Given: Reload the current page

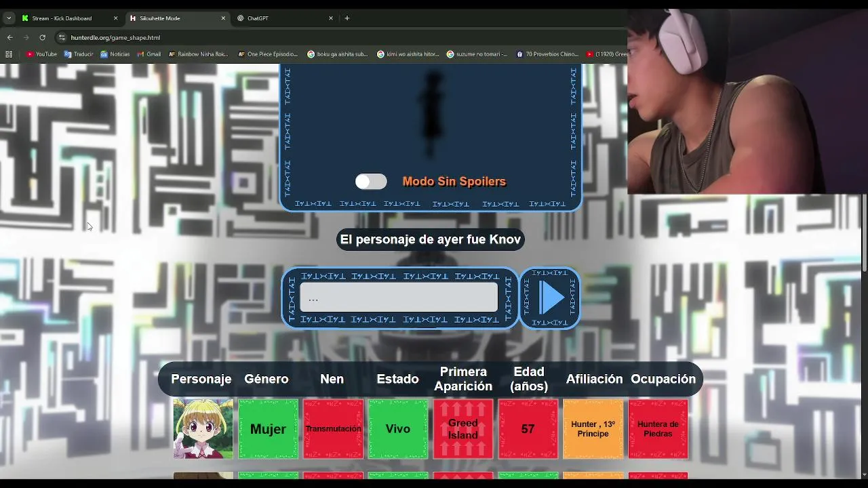Looking at the screenshot, I should click(x=42, y=37).
